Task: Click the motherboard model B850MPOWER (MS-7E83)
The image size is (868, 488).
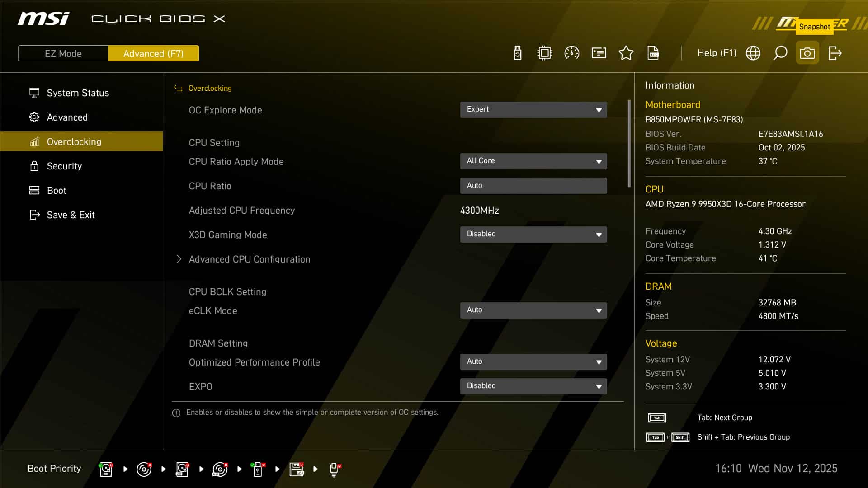Action: coord(694,119)
